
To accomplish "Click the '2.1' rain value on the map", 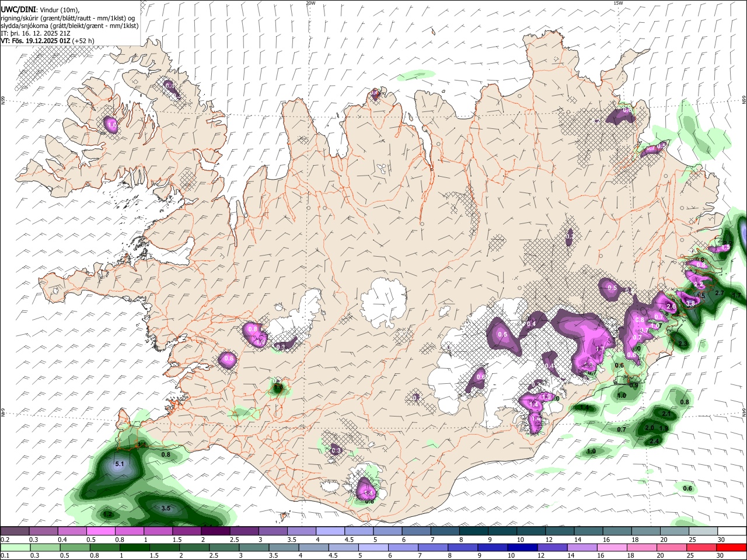I will [x=667, y=414].
